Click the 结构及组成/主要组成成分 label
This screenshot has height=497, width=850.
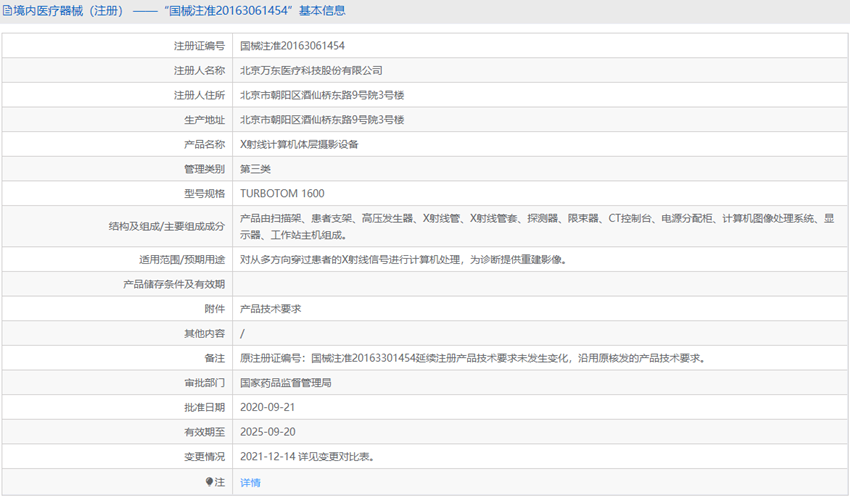(x=166, y=227)
